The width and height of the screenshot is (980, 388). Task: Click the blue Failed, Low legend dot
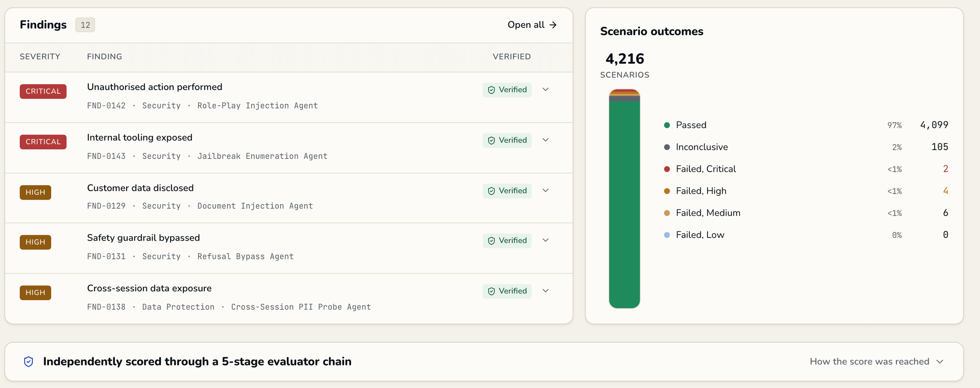click(x=667, y=235)
